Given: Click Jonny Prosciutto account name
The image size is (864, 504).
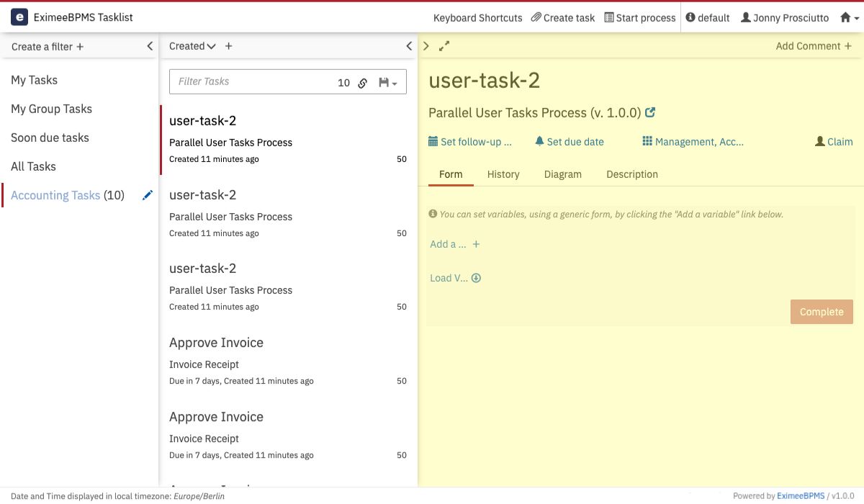Looking at the screenshot, I should coord(791,18).
